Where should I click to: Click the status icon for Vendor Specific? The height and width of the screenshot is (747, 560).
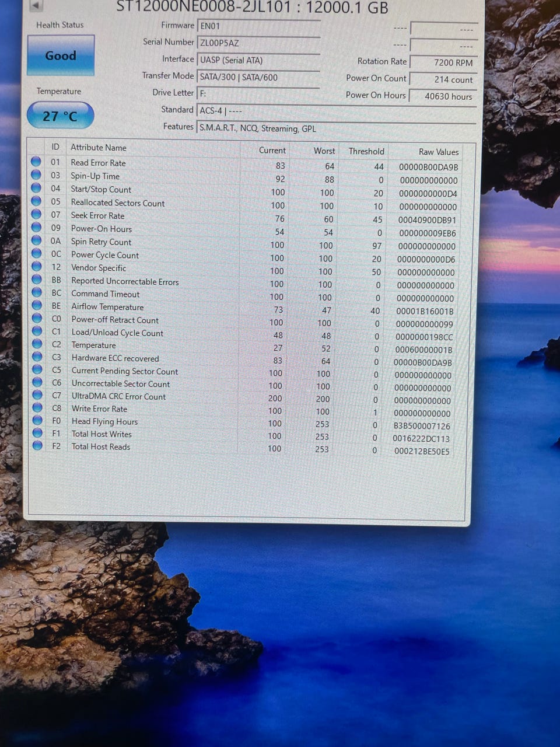click(36, 266)
